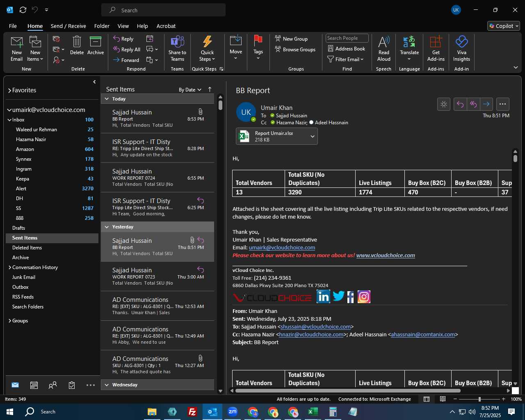Viewport: 525px width, 420px height.
Task: Open Filter Email dropdown
Action: click(x=345, y=59)
